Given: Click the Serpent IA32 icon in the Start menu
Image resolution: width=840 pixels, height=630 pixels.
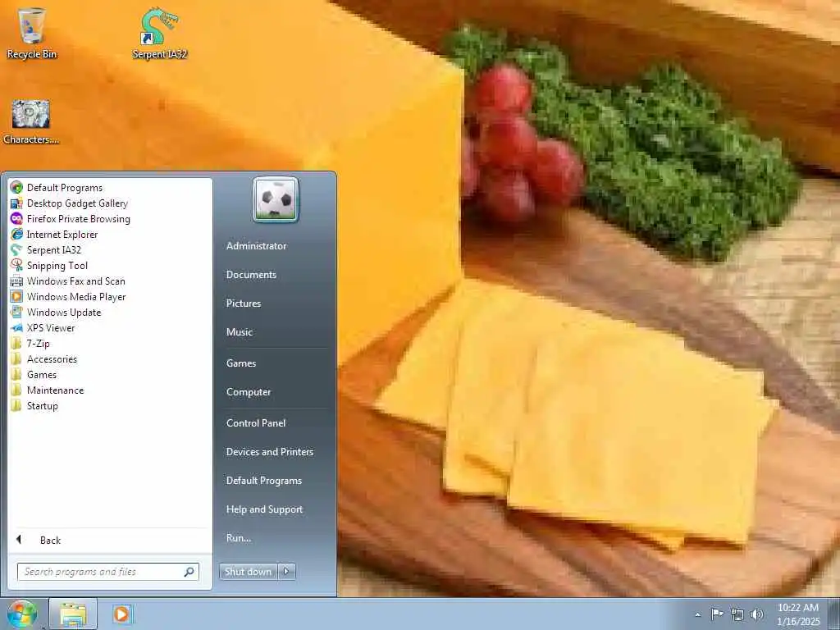Looking at the screenshot, I should [16, 249].
